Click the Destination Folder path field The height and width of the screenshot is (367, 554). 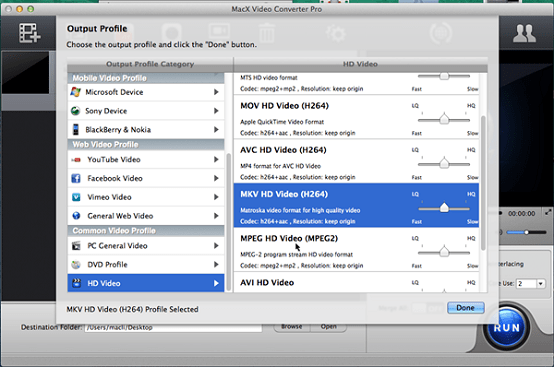point(173,327)
